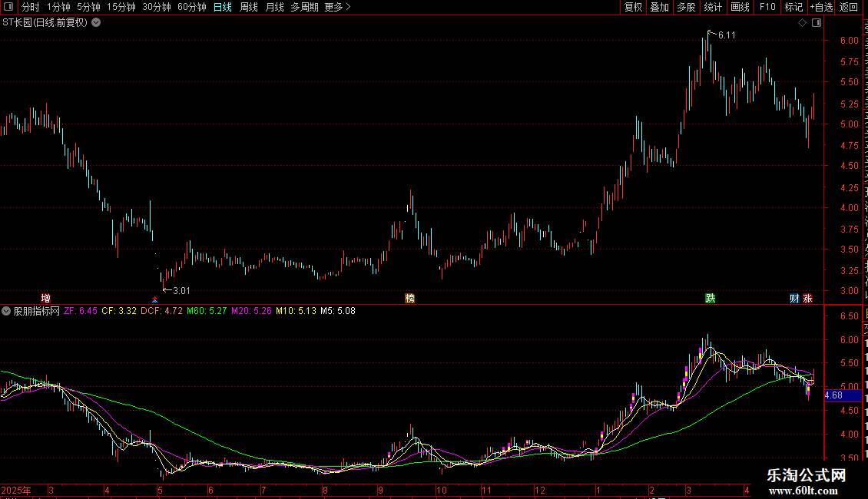Click the 增 event marker icon

tap(46, 298)
